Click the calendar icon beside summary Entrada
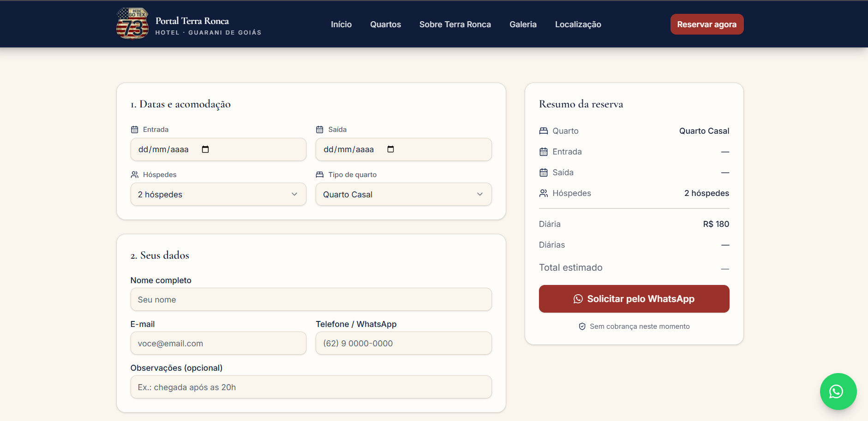The width and height of the screenshot is (868, 421). (x=544, y=152)
